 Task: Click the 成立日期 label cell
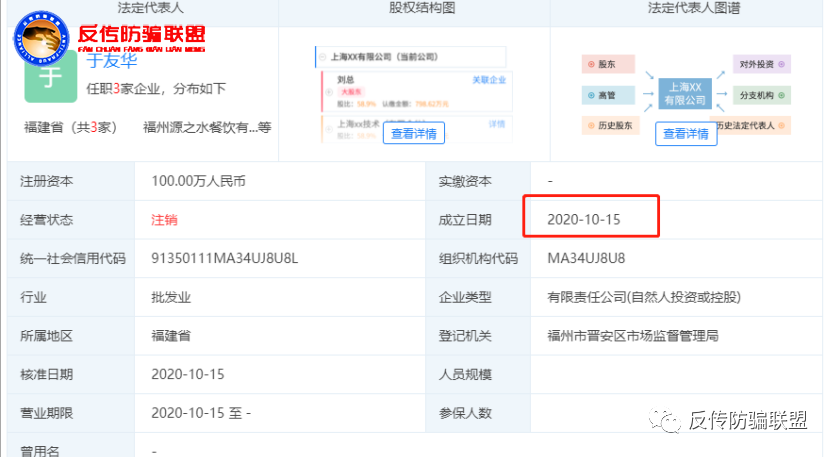click(x=478, y=220)
